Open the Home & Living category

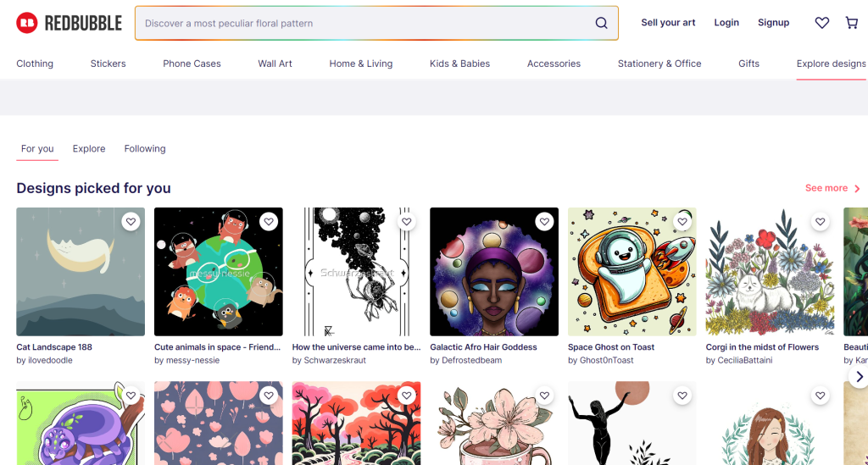pyautogui.click(x=361, y=64)
